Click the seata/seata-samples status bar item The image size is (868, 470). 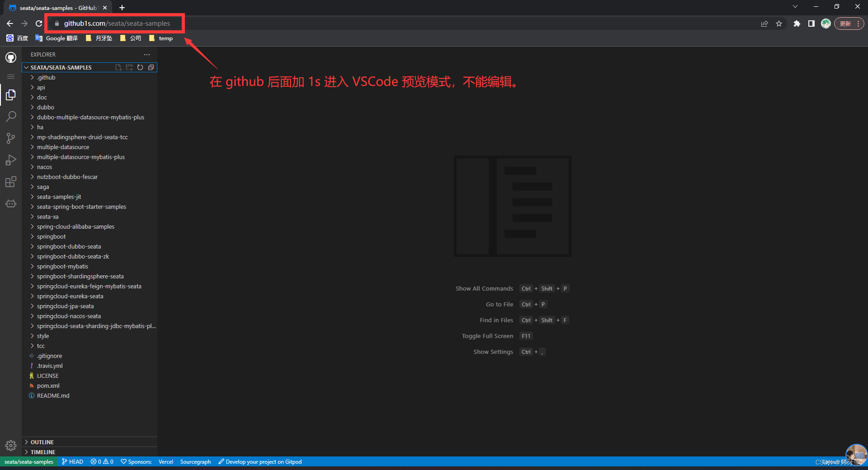point(29,461)
